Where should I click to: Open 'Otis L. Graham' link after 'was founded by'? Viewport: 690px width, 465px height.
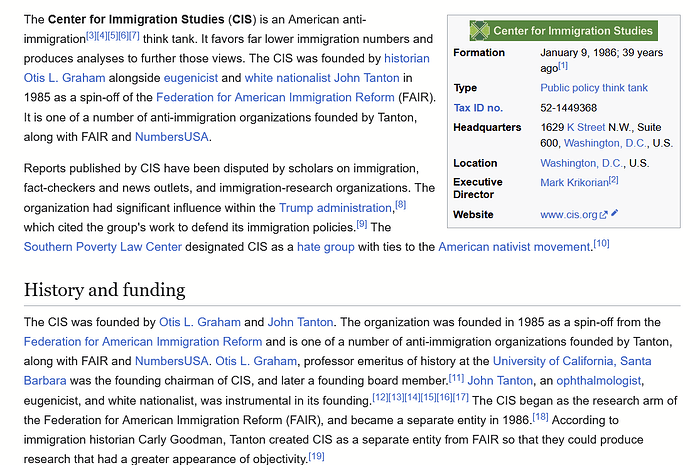(x=200, y=322)
